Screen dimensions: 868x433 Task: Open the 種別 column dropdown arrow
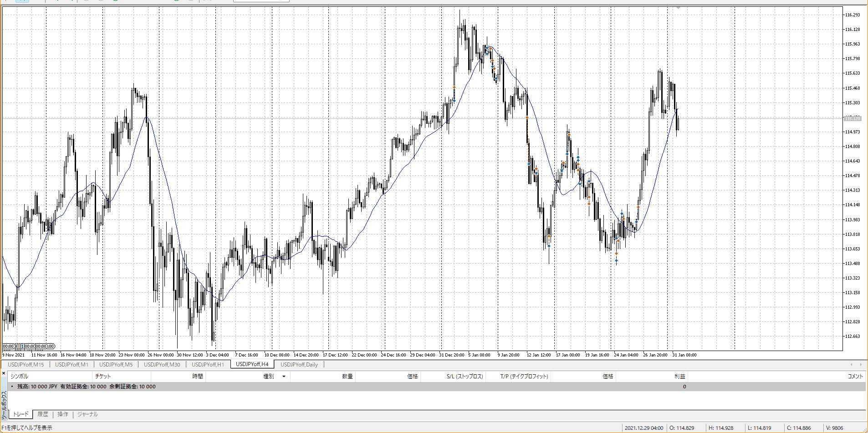tap(284, 377)
